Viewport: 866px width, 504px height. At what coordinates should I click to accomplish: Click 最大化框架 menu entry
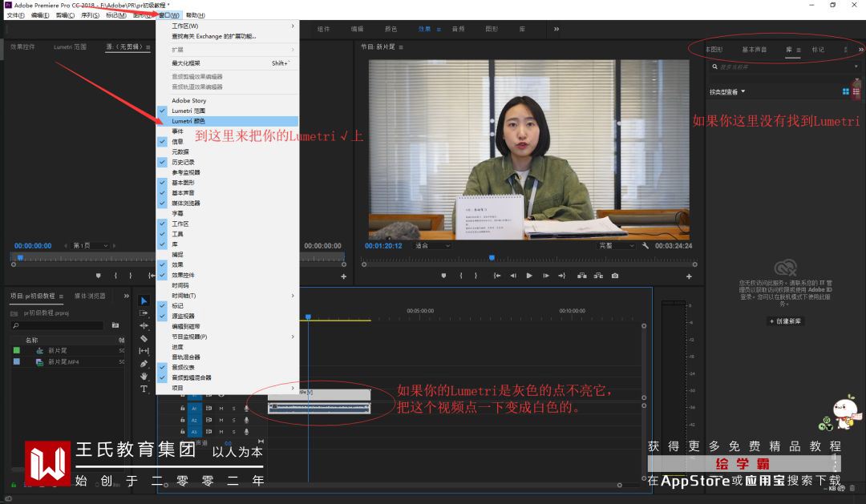[x=227, y=63]
